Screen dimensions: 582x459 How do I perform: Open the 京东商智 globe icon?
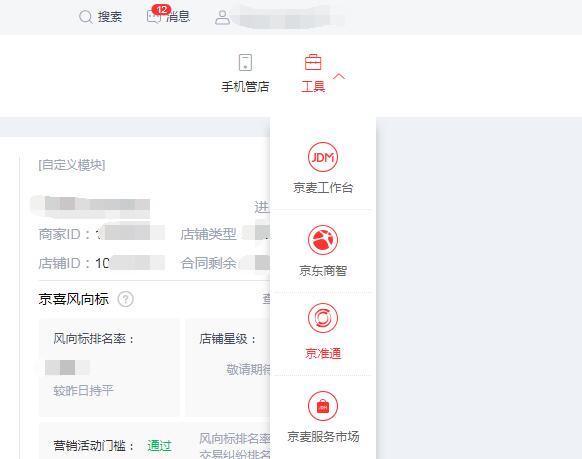(323, 240)
